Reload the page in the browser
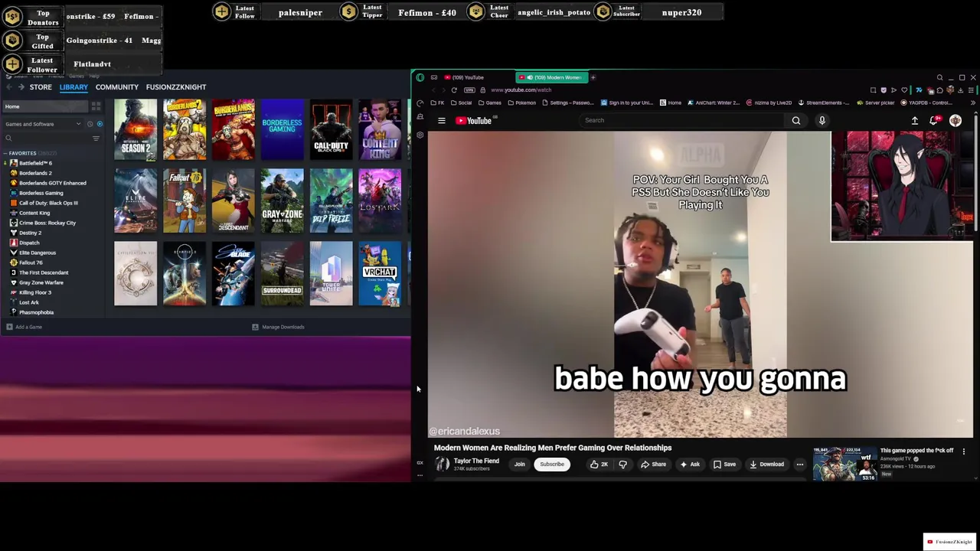The height and width of the screenshot is (551, 980). tap(453, 90)
